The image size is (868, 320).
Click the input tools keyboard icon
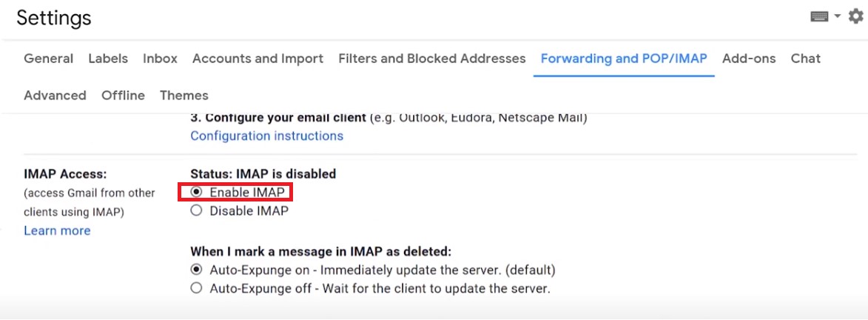click(819, 17)
